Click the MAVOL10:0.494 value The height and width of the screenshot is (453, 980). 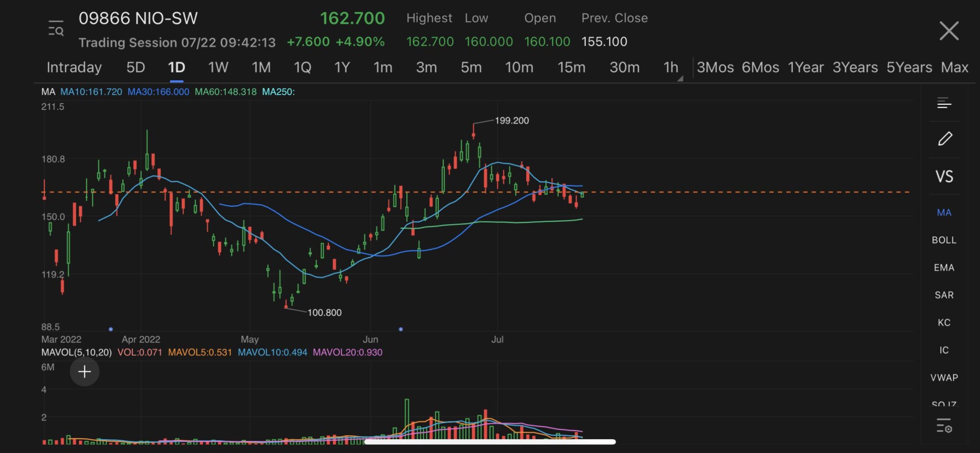273,353
